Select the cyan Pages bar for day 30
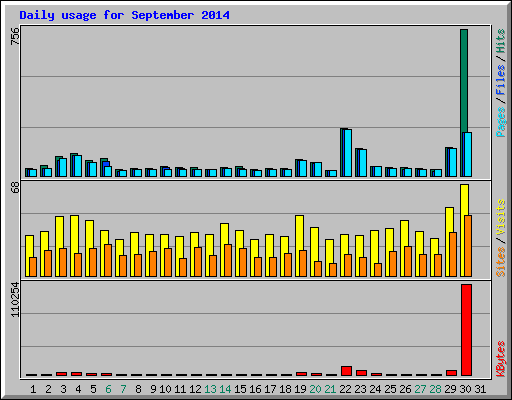512x400 pixels. tap(467, 155)
